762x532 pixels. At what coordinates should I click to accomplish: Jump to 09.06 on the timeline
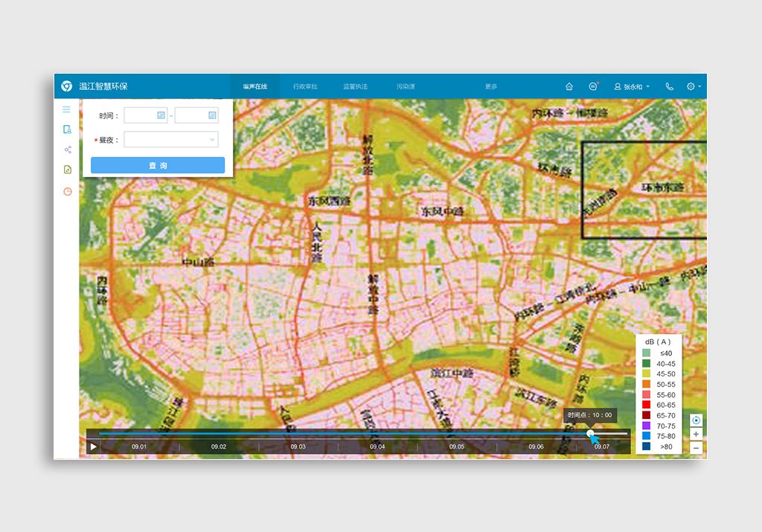tap(536, 446)
